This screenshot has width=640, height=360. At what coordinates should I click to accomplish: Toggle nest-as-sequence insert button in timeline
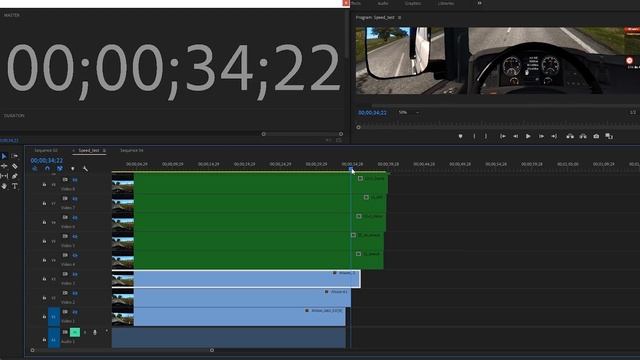point(35,169)
